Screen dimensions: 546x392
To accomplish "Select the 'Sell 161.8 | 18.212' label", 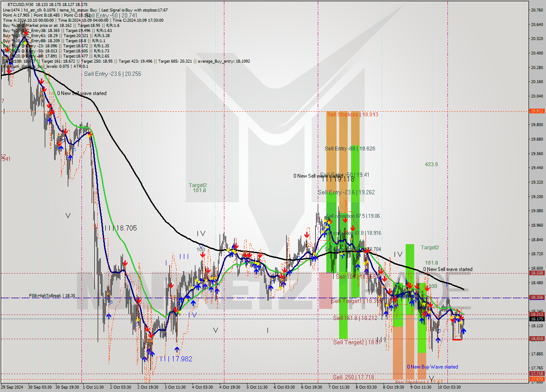I will (355, 318).
